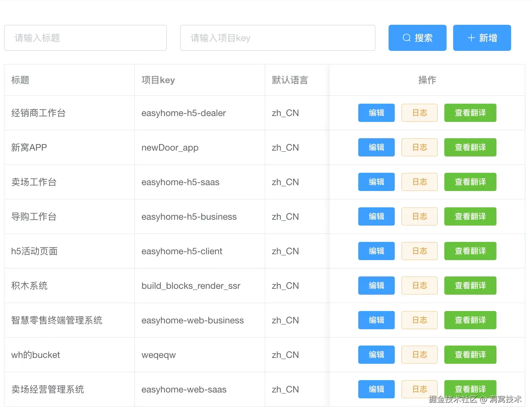Open 日志 for h5活动页面 row

(x=419, y=251)
